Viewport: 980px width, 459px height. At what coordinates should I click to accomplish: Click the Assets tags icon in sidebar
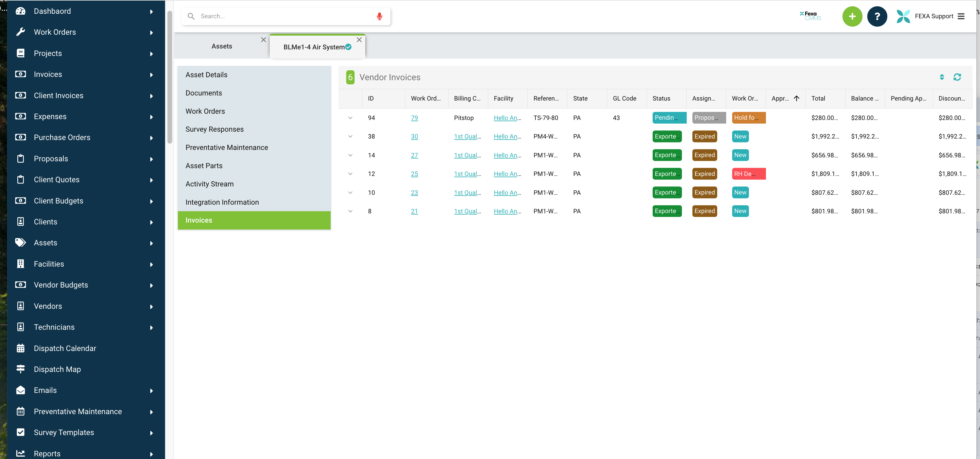(21, 243)
